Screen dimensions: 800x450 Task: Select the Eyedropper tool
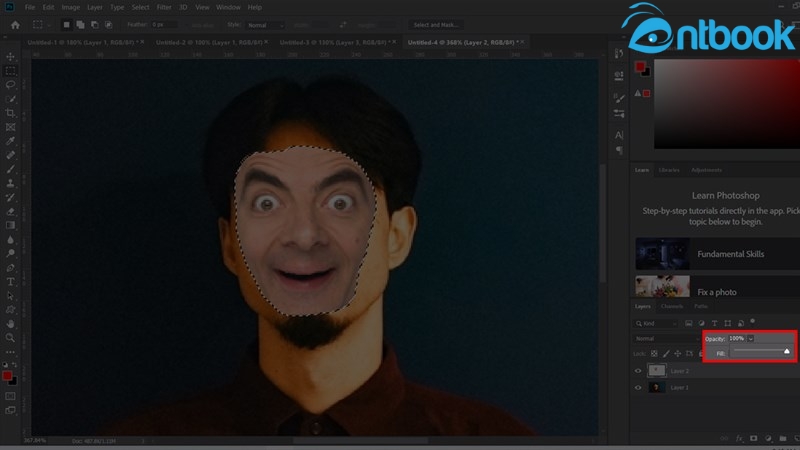(x=10, y=141)
